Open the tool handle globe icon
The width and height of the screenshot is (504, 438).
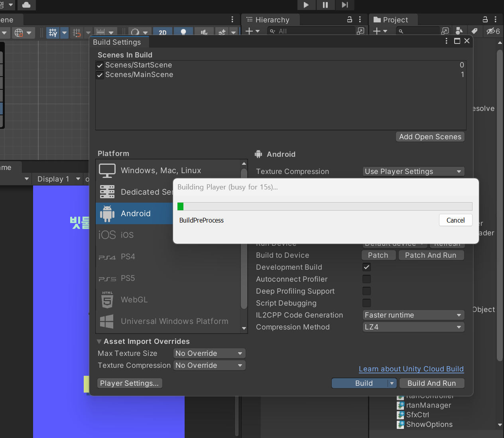pyautogui.click(x=19, y=33)
